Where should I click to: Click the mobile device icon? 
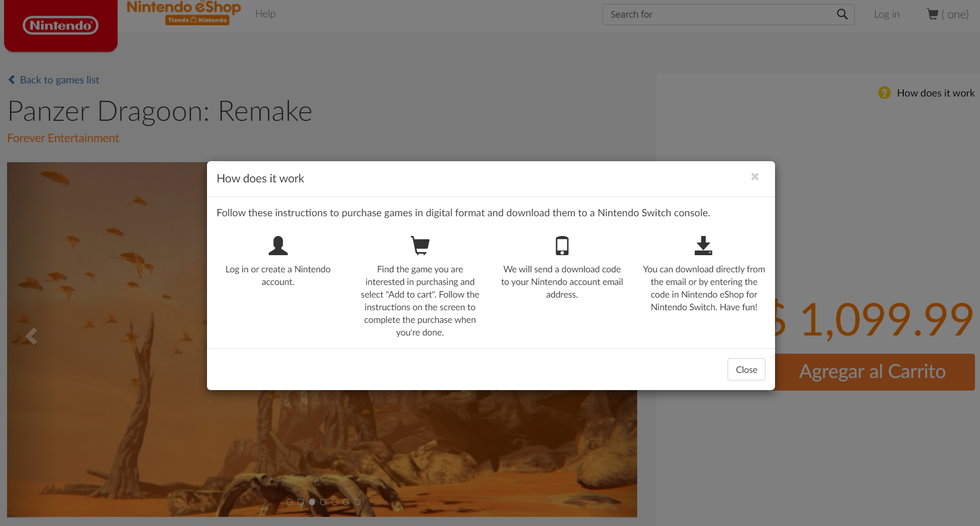[x=562, y=246]
